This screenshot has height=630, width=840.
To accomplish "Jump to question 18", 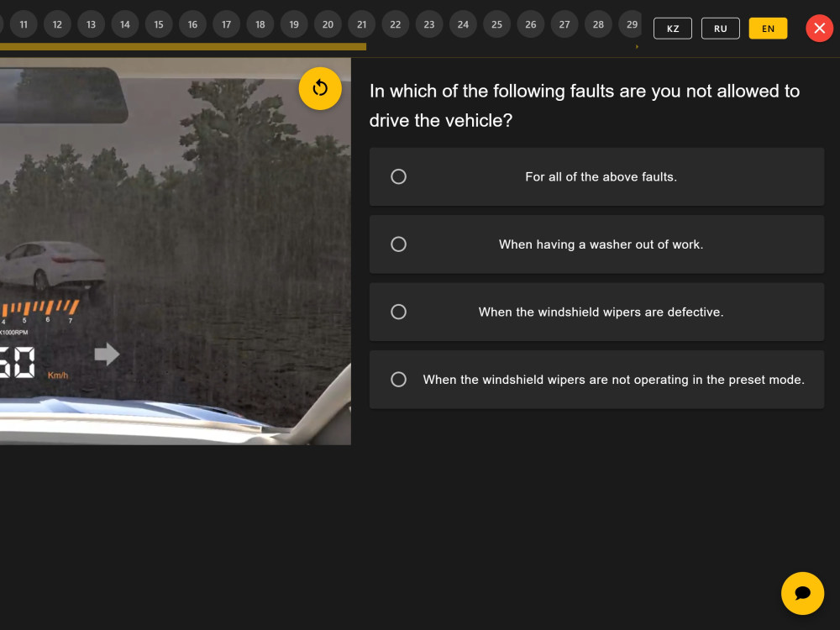I will pyautogui.click(x=260, y=24).
